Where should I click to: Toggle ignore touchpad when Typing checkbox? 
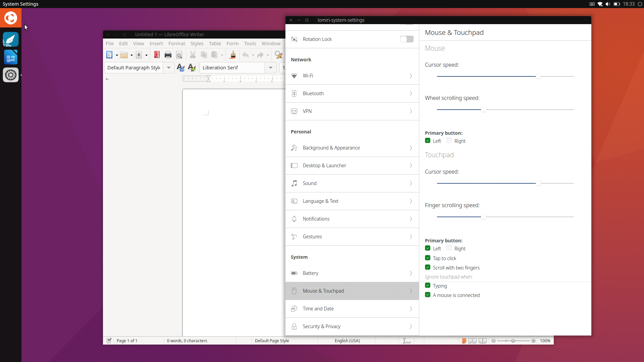coord(428,286)
